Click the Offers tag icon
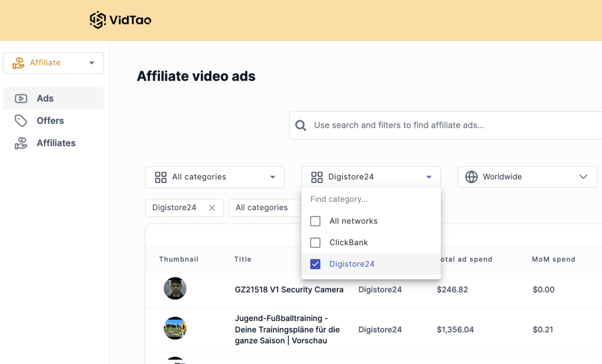 (x=21, y=121)
